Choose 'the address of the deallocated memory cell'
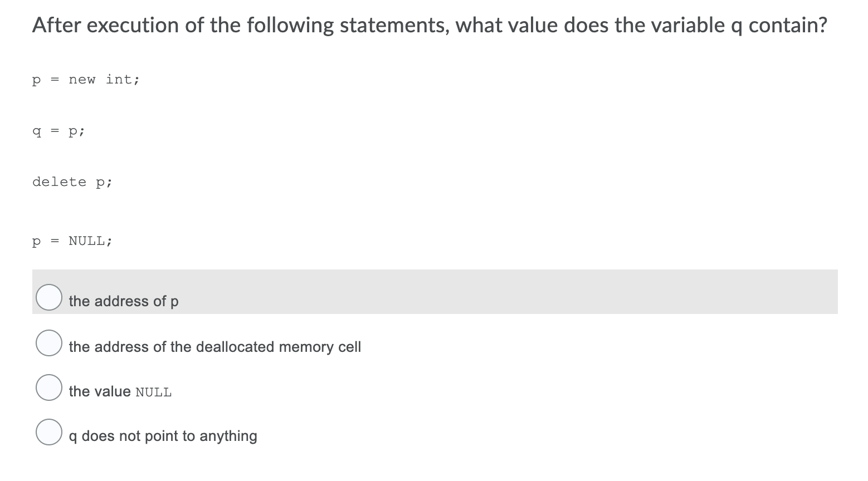The height and width of the screenshot is (481, 868). click(x=48, y=343)
